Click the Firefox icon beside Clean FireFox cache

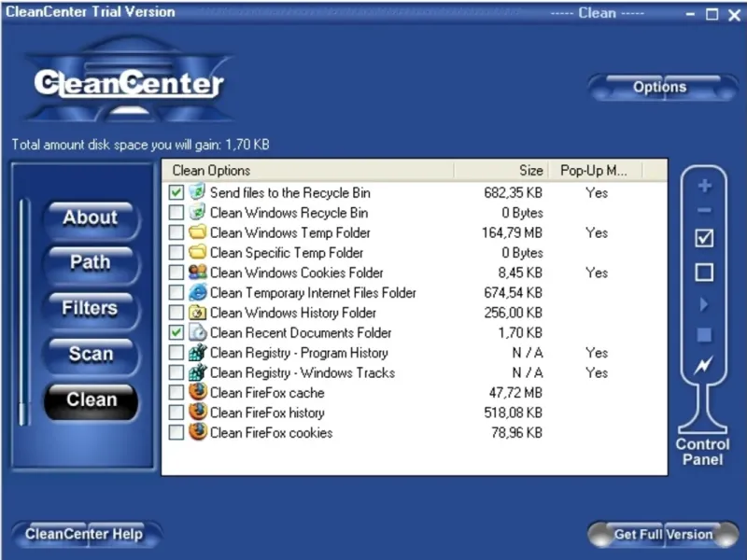coord(197,392)
